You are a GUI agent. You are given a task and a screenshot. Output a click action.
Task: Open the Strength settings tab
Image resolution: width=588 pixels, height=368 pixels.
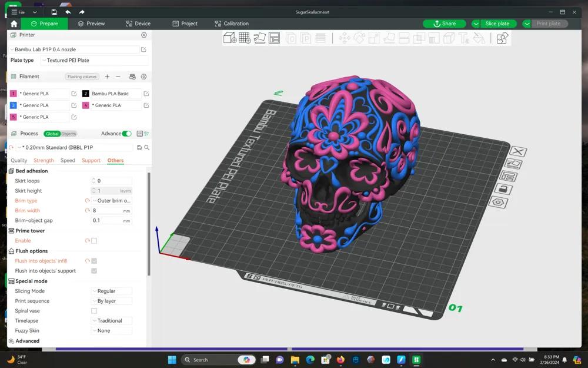[44, 160]
